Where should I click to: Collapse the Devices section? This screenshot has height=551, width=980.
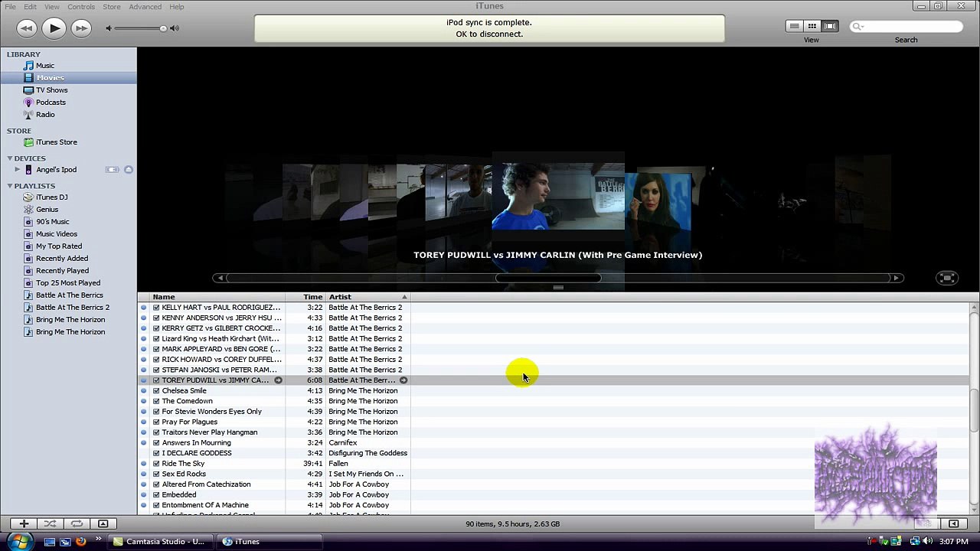click(x=9, y=158)
